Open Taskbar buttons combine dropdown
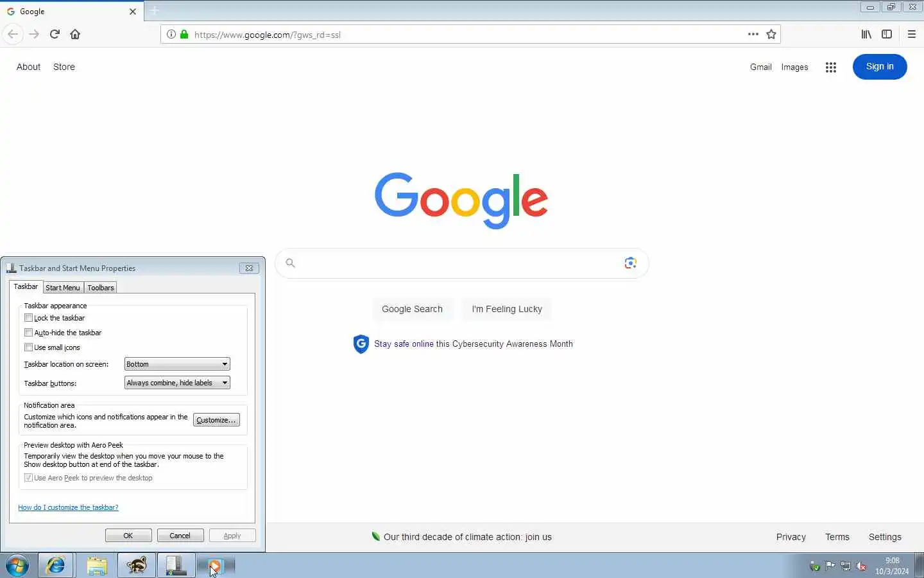The image size is (924, 578). pos(177,382)
